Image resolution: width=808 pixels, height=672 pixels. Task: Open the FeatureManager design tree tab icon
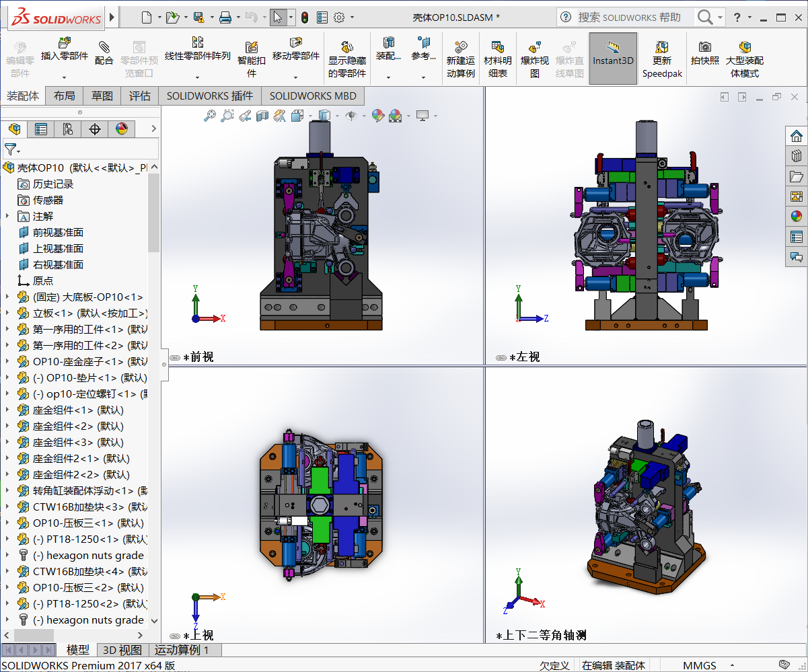point(14,128)
